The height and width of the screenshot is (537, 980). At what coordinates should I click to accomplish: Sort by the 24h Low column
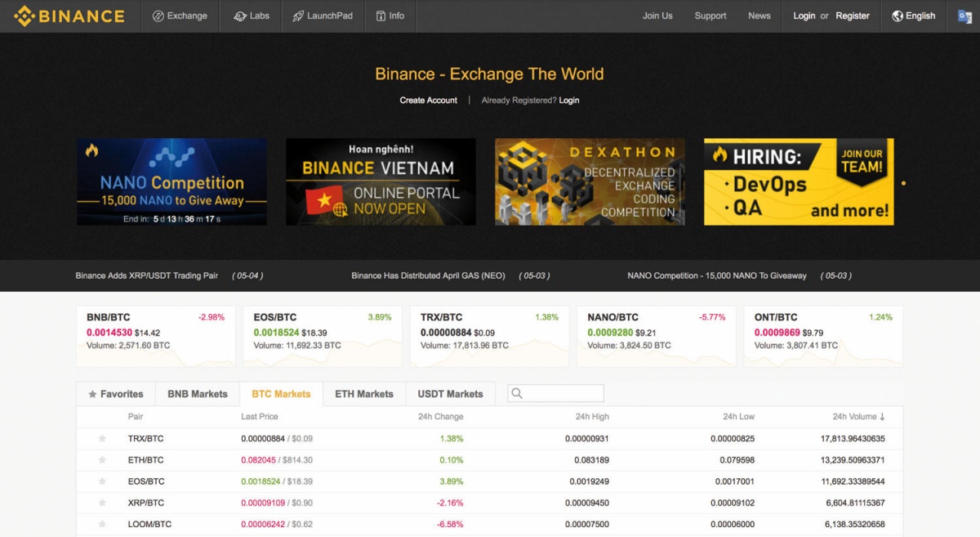coord(738,417)
